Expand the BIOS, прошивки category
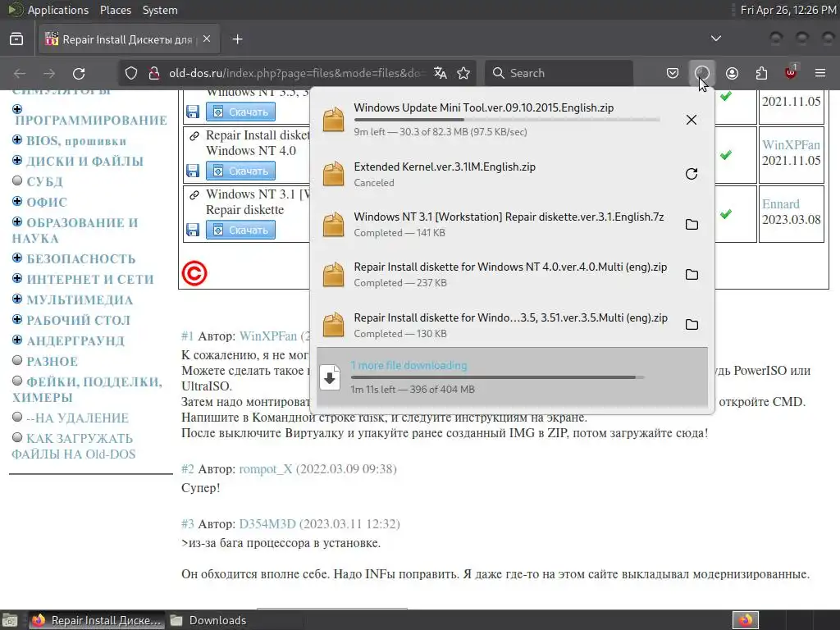 (17, 139)
